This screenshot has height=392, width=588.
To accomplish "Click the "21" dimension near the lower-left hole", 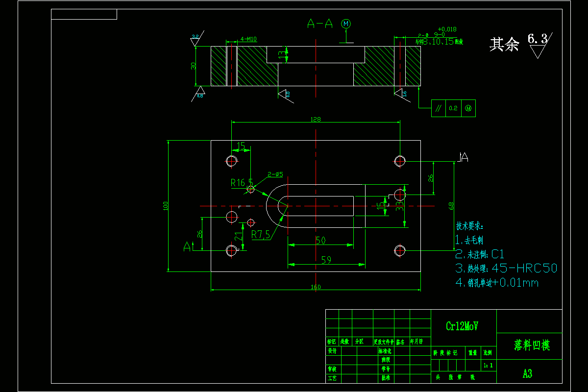I will click(x=238, y=237).
